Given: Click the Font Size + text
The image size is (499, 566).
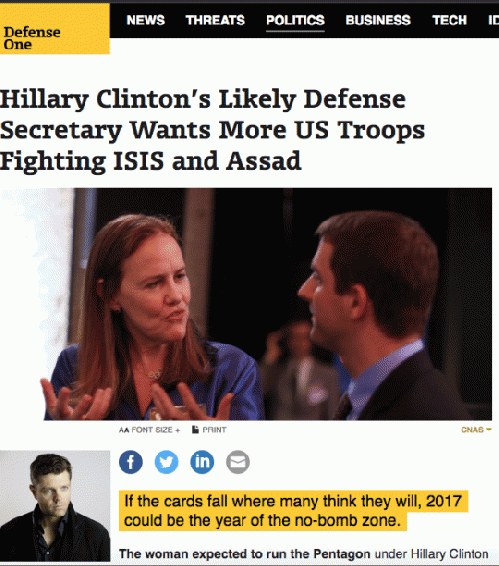Looking at the screenshot, I should click(x=156, y=430).
